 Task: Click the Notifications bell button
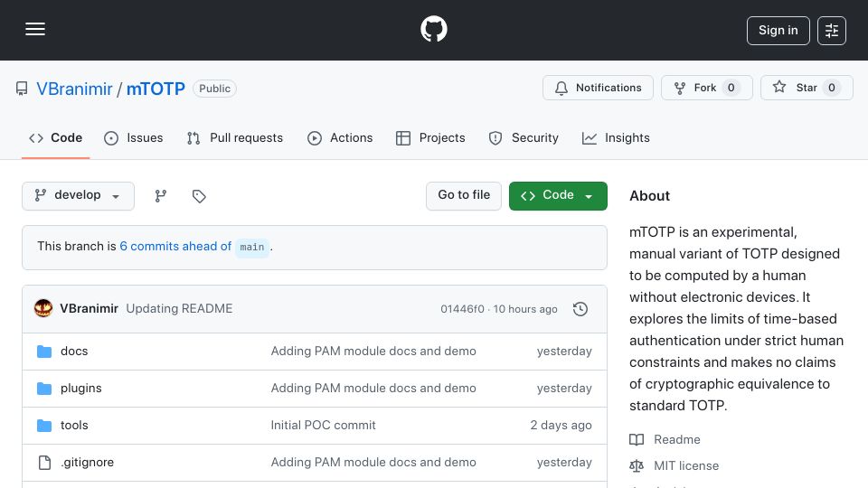point(598,88)
